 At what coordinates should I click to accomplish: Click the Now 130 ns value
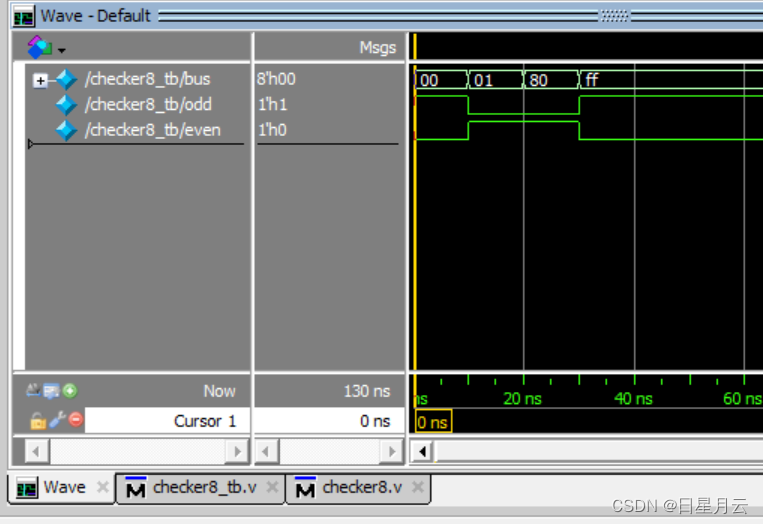tap(366, 391)
